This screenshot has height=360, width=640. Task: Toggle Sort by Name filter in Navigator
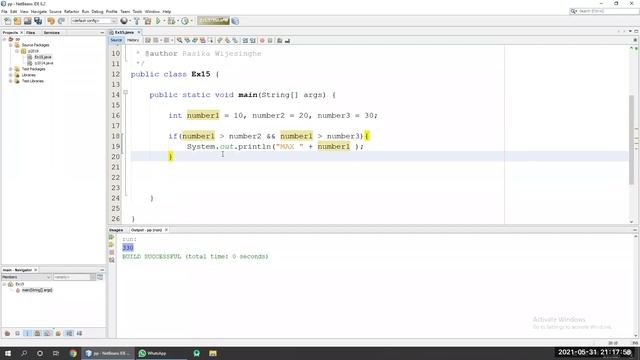click(x=69, y=333)
